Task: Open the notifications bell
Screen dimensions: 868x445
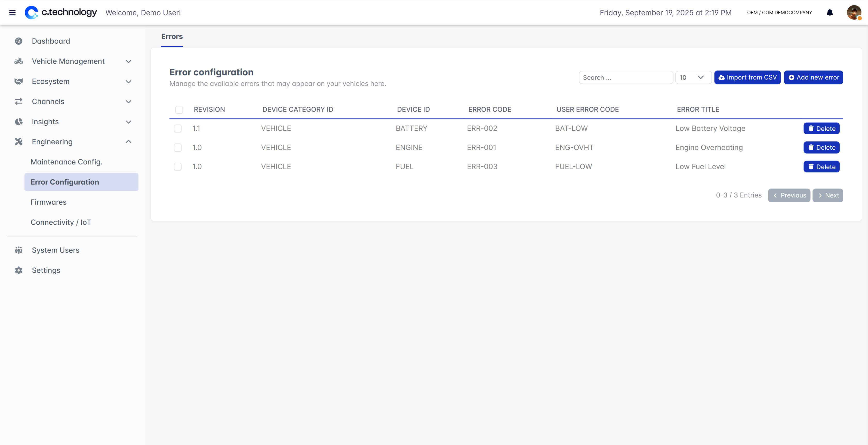Action: coord(830,13)
